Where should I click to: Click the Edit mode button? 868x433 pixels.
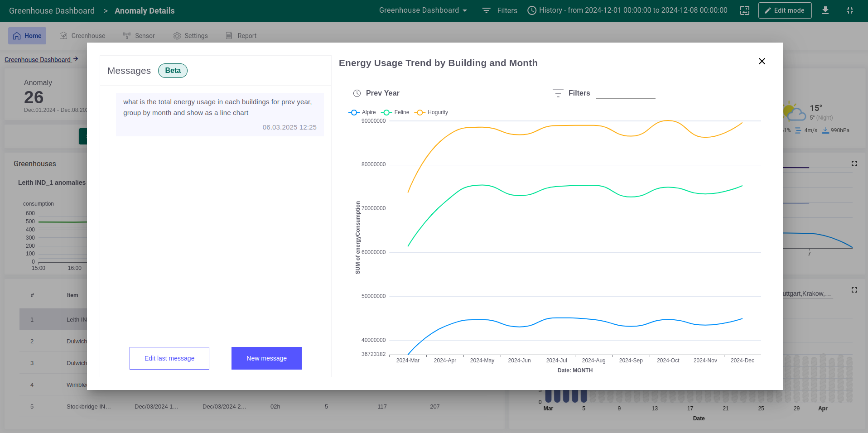(785, 10)
